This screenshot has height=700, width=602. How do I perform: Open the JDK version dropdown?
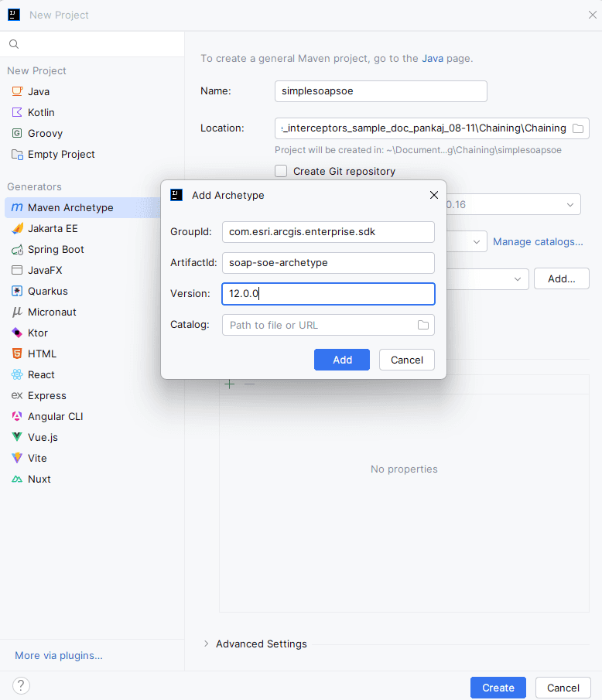pyautogui.click(x=570, y=205)
